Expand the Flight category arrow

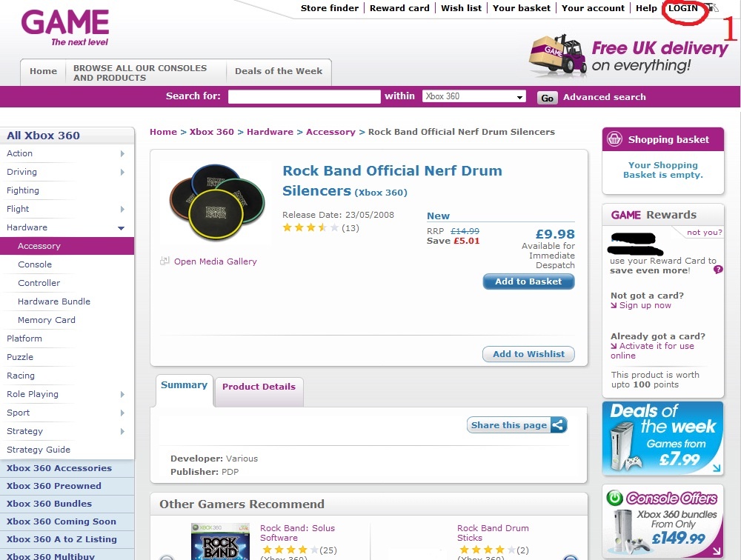(x=122, y=209)
